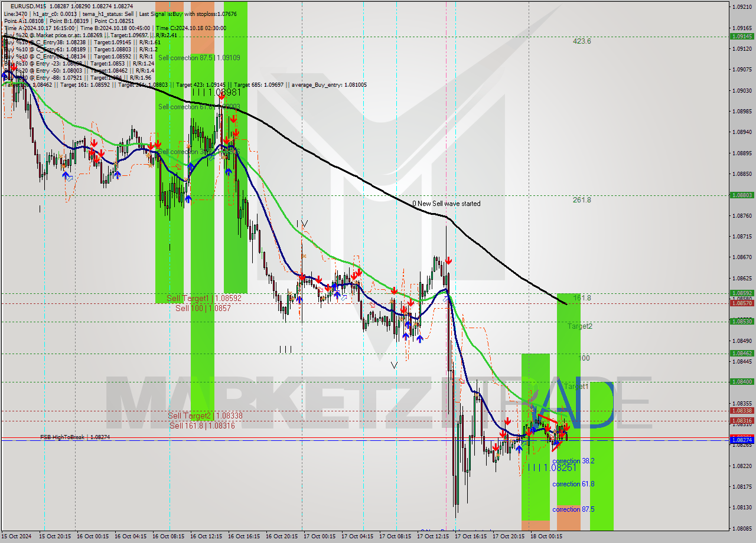756x543 pixels.
Task: Click the '15 Oct 2024' time axis label
Action: click(17, 537)
